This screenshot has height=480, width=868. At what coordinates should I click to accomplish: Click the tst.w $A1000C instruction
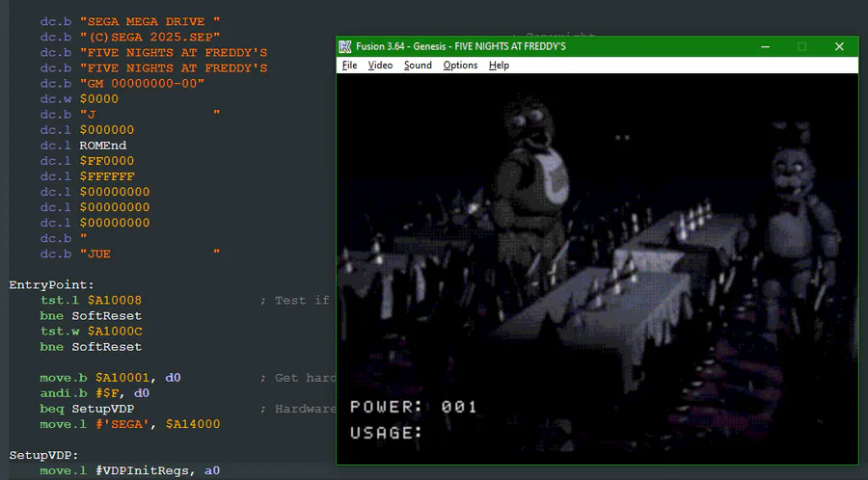pyautogui.click(x=91, y=332)
